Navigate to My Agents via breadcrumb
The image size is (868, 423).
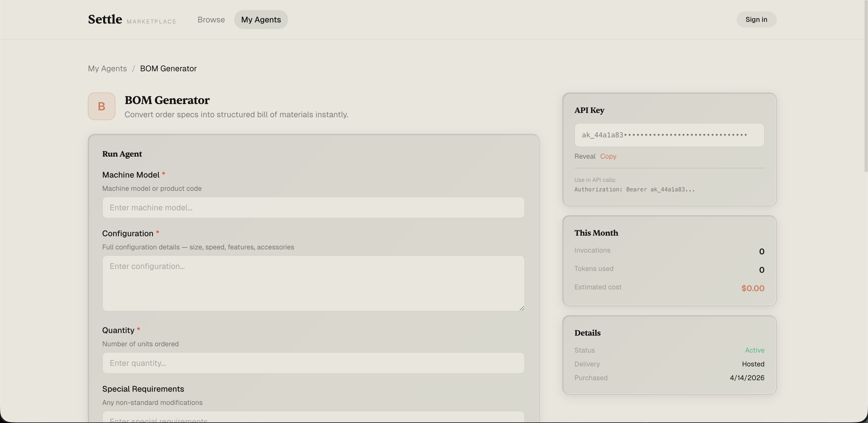tap(107, 68)
